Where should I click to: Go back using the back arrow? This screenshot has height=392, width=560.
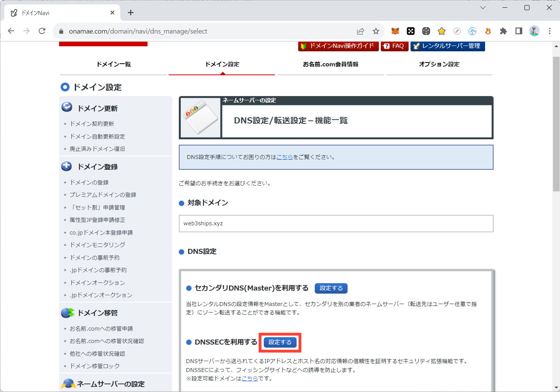11,31
